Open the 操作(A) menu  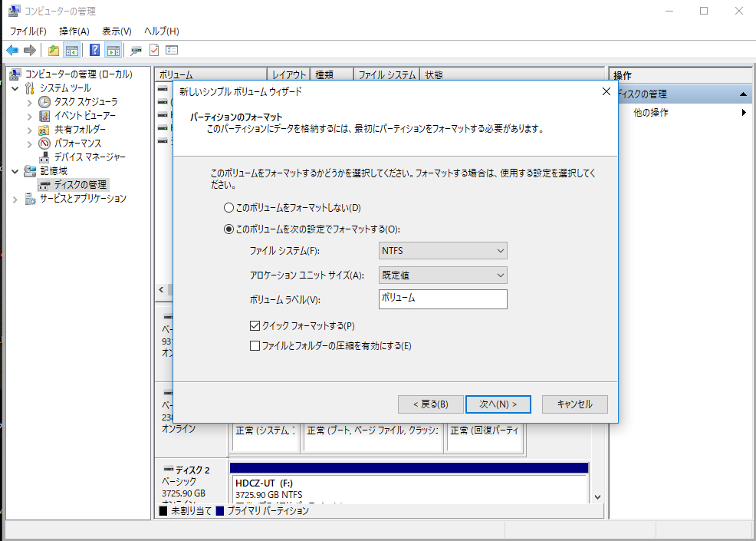[x=74, y=31]
